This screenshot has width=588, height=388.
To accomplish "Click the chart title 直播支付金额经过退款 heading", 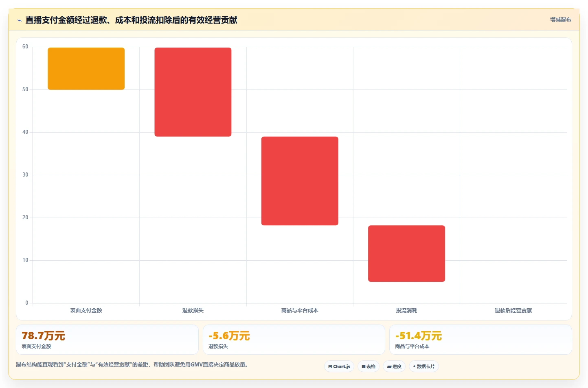I will pyautogui.click(x=131, y=20).
